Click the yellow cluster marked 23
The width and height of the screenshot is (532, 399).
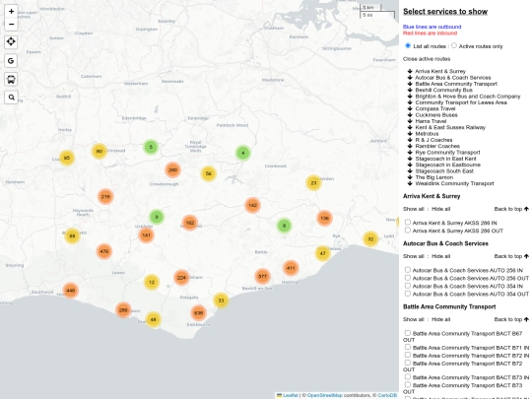(x=313, y=183)
